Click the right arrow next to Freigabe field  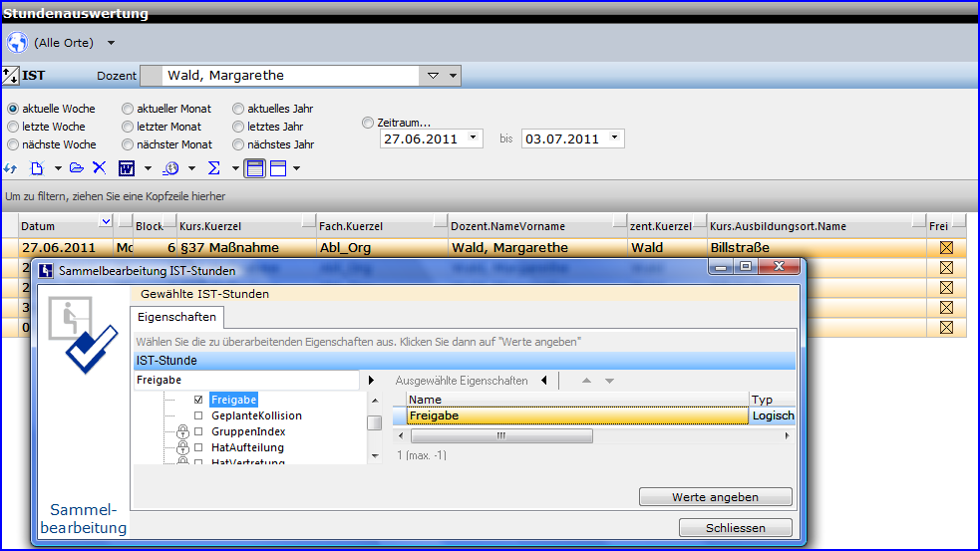point(371,381)
